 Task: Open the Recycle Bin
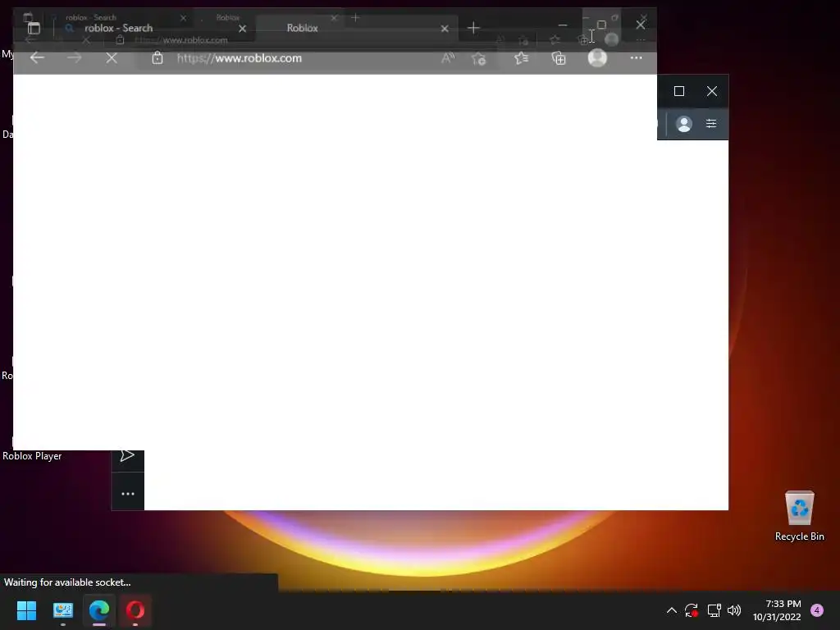[799, 515]
